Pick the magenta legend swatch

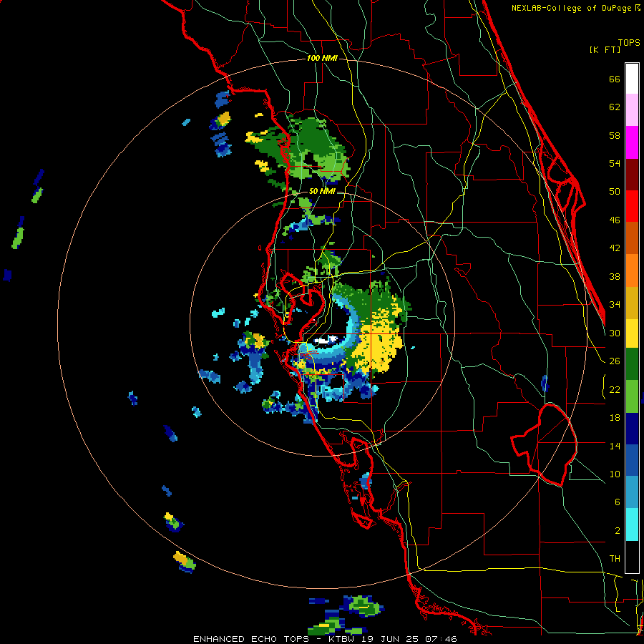pos(632,142)
